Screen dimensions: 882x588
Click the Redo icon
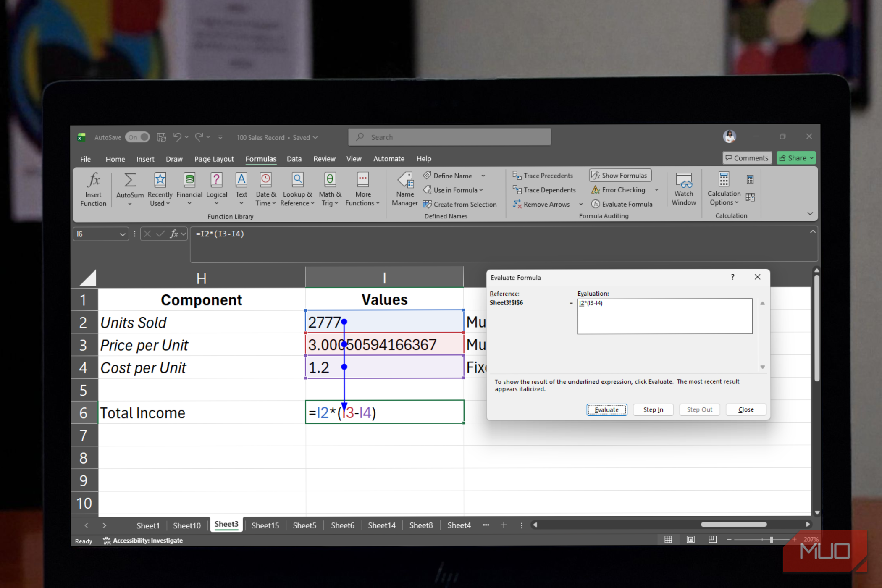point(199,137)
